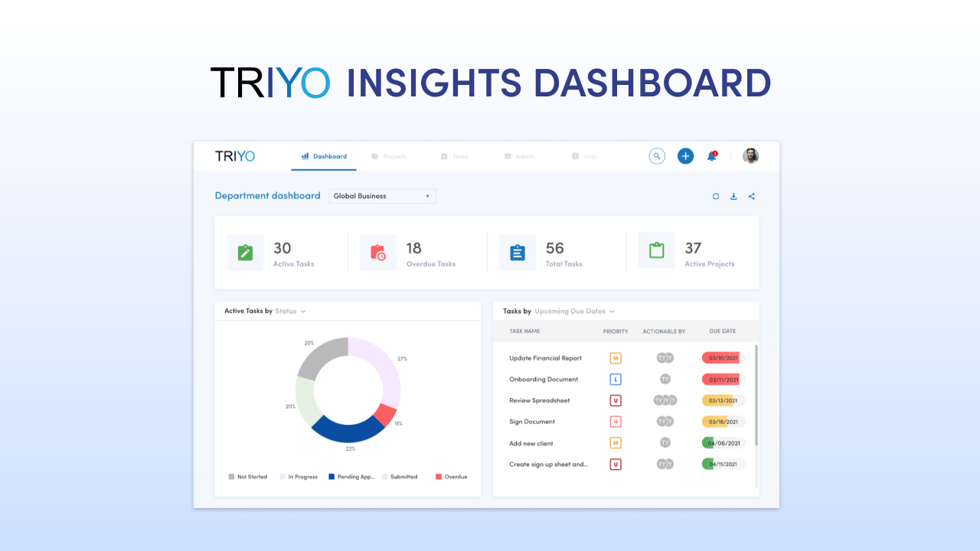Click the 03/16/2021 due date pill
This screenshot has height=551, width=980.
724,422
